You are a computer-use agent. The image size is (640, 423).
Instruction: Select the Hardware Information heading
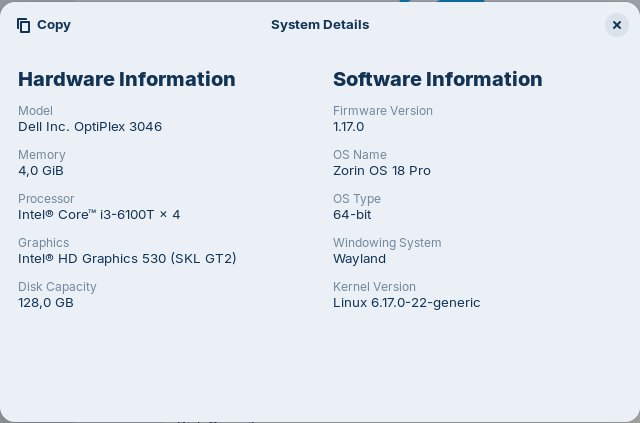(x=127, y=79)
